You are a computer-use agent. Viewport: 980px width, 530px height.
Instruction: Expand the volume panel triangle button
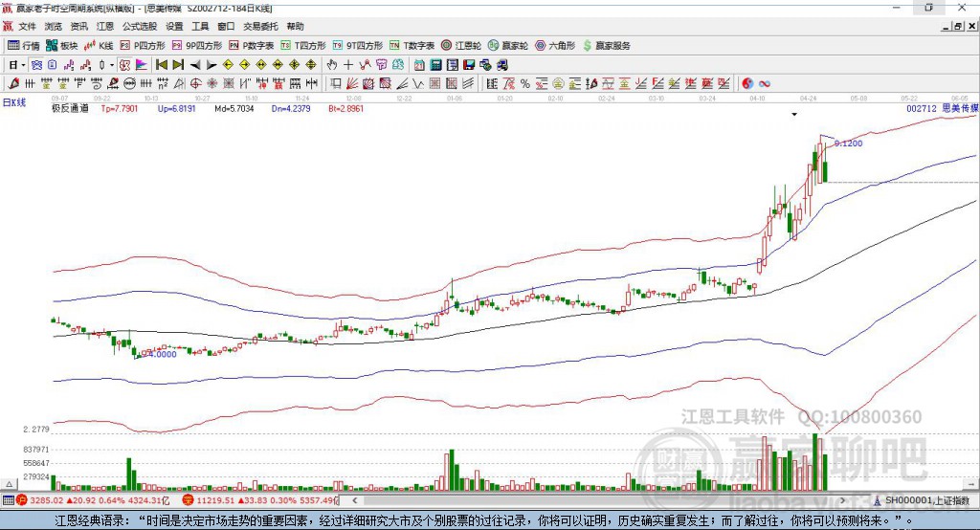pyautogui.click(x=9, y=484)
